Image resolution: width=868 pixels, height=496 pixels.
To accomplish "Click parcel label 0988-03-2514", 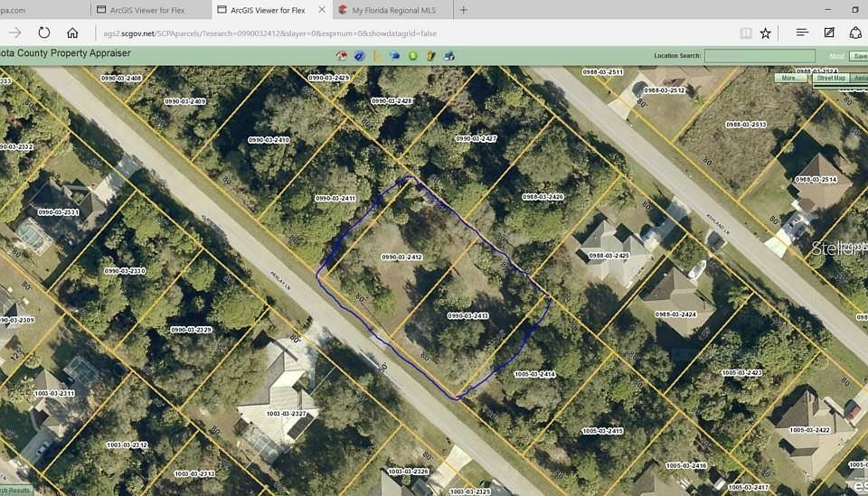I will [x=816, y=179].
